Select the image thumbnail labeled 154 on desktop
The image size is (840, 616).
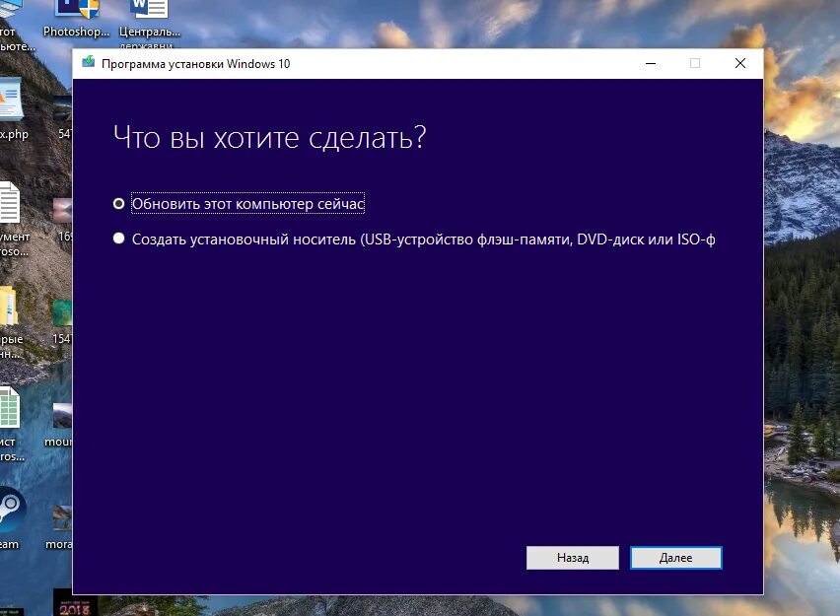62,312
